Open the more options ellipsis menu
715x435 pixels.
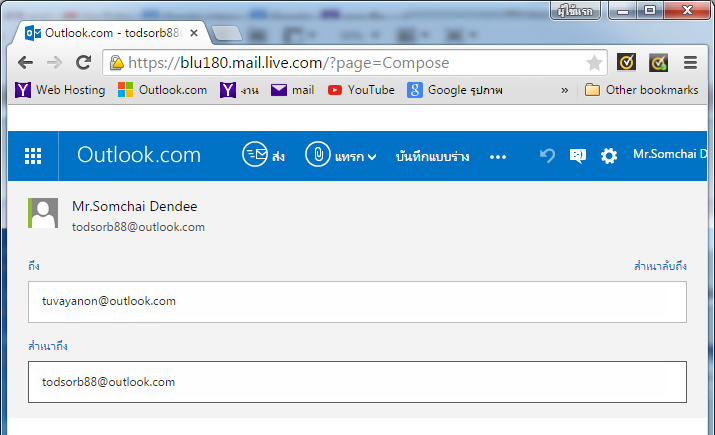[498, 157]
